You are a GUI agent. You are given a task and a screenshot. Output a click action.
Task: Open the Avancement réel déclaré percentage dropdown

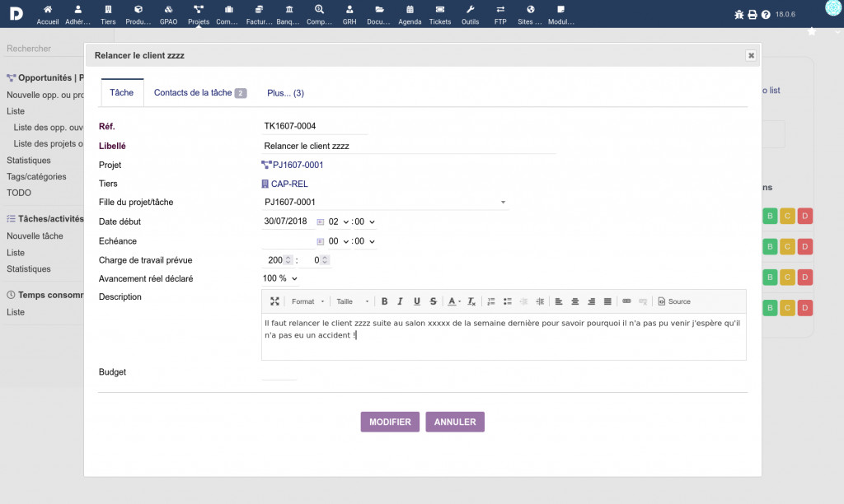click(x=280, y=278)
